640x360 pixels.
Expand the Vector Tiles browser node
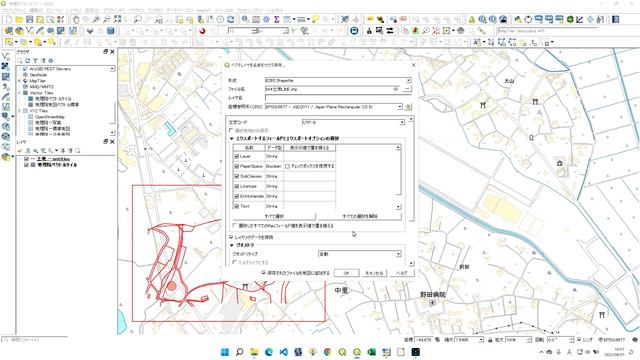click(20, 93)
